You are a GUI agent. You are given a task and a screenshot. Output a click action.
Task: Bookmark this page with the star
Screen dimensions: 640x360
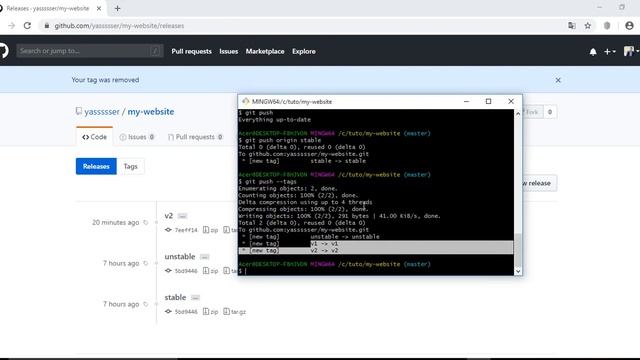click(x=587, y=26)
